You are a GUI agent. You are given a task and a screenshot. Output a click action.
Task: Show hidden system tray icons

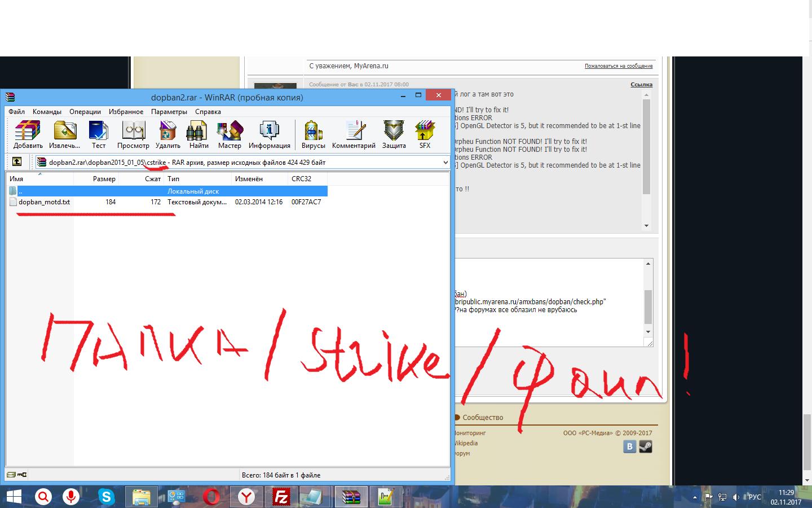click(695, 497)
